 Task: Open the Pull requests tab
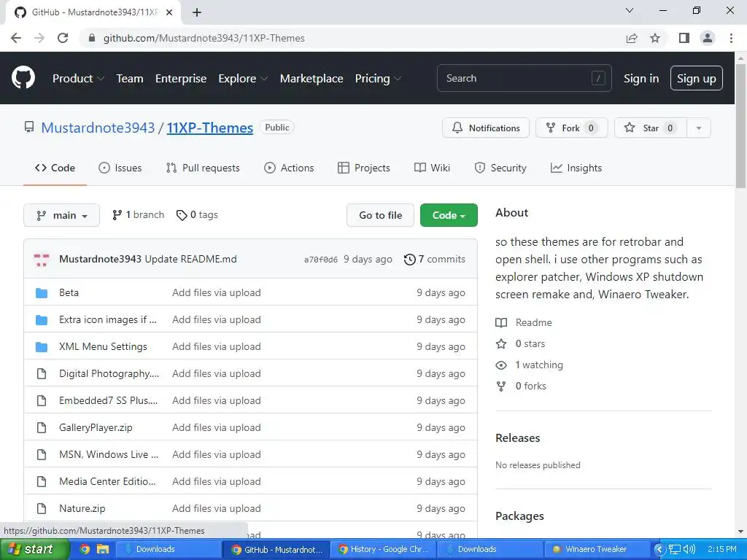pyautogui.click(x=203, y=168)
